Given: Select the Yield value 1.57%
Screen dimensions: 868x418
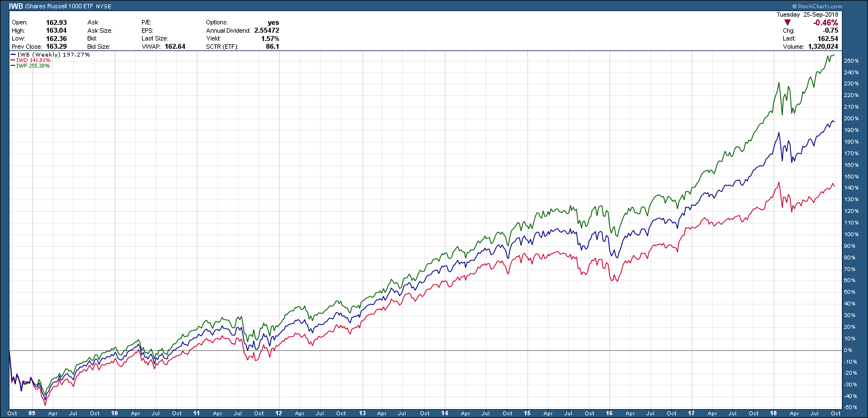Looking at the screenshot, I should [x=271, y=39].
